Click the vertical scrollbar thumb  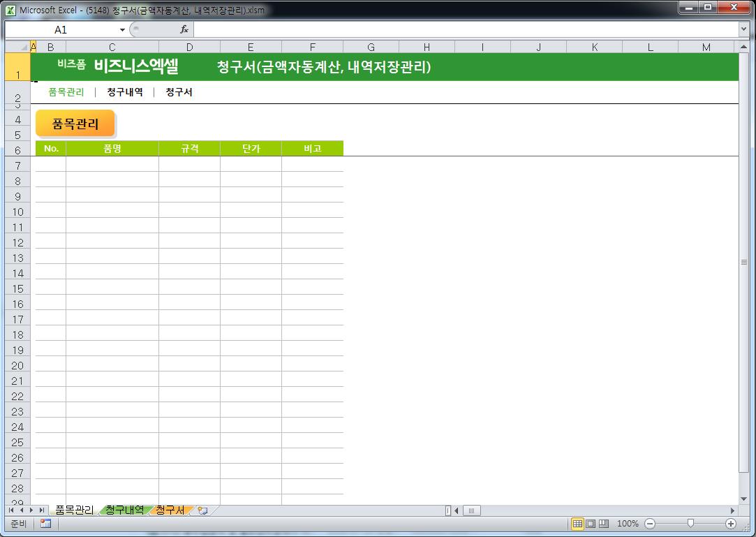tap(743, 262)
